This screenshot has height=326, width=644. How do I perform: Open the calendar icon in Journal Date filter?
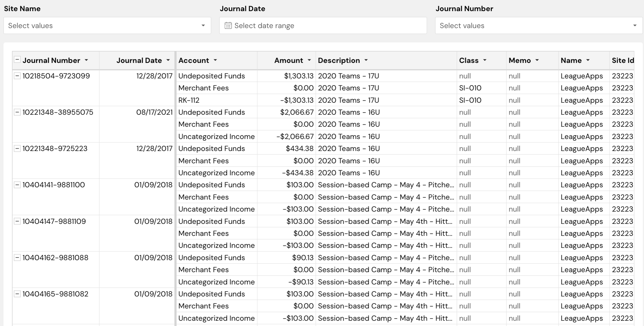click(228, 25)
